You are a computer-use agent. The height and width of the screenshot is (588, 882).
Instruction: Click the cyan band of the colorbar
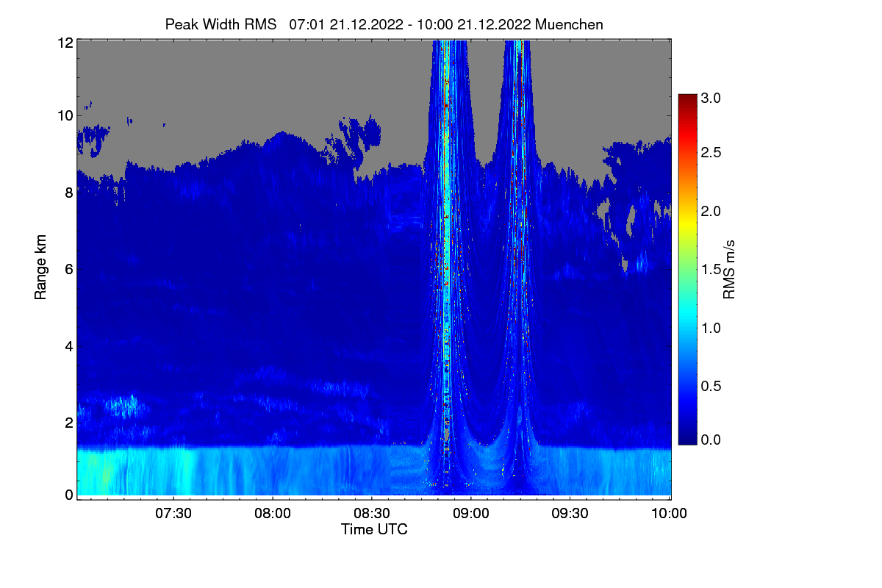687,316
